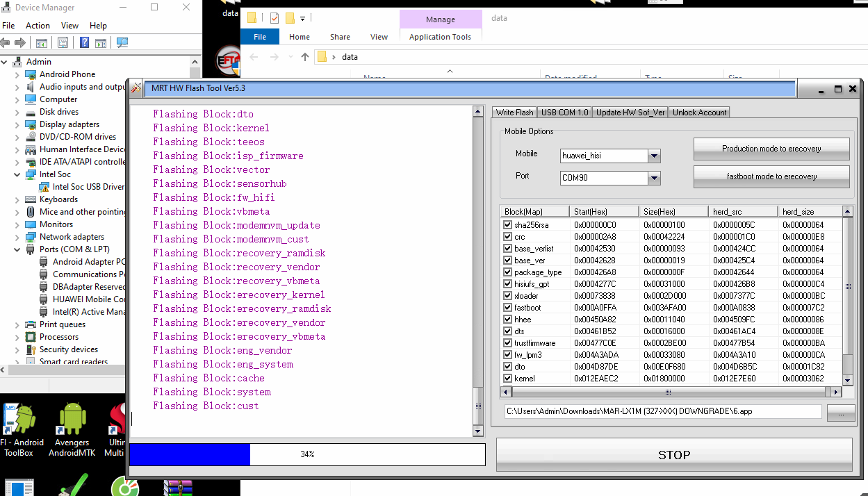Click the up arrow in File Explorer
The image size is (868, 496).
tap(304, 57)
